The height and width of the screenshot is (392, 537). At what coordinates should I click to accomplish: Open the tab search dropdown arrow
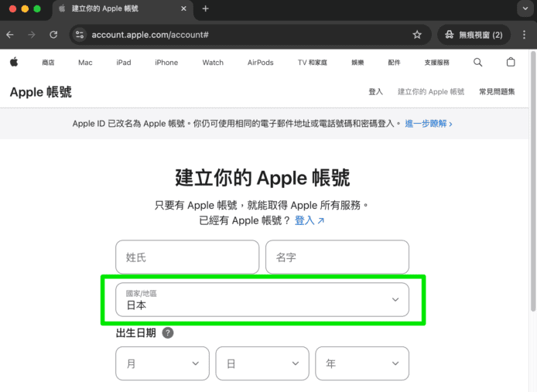point(525,9)
